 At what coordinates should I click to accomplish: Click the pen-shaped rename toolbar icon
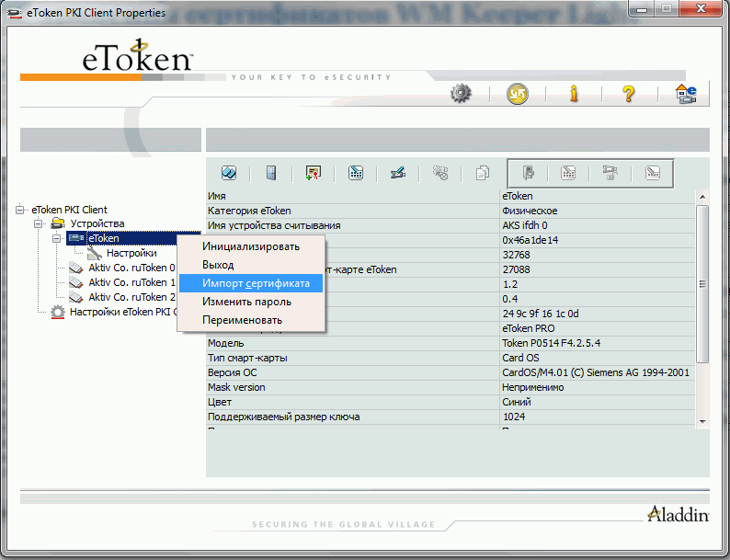(x=397, y=173)
